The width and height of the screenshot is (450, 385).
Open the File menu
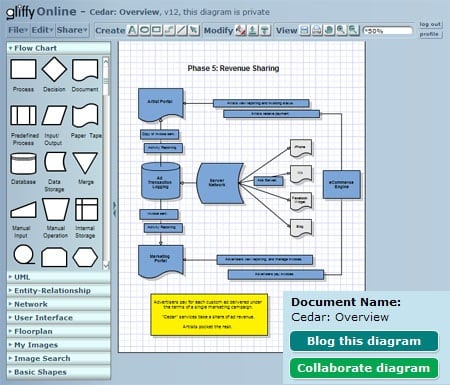tap(18, 30)
